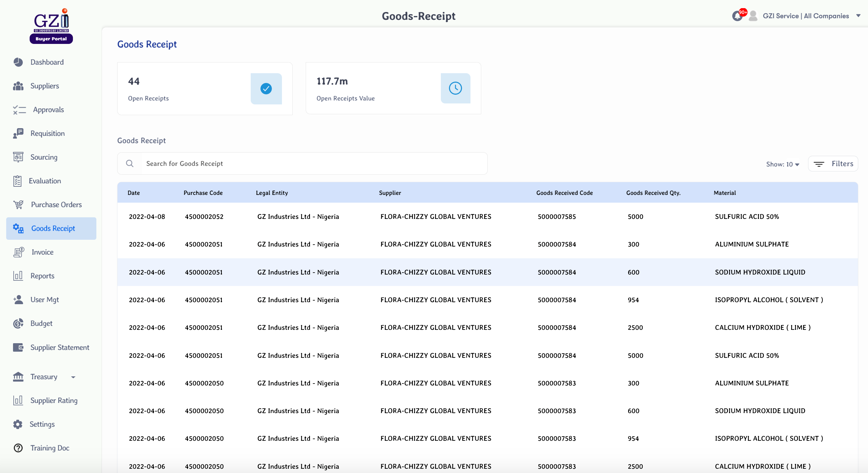Click the Approvals checklist icon
Image resolution: width=868 pixels, height=473 pixels.
tap(20, 110)
